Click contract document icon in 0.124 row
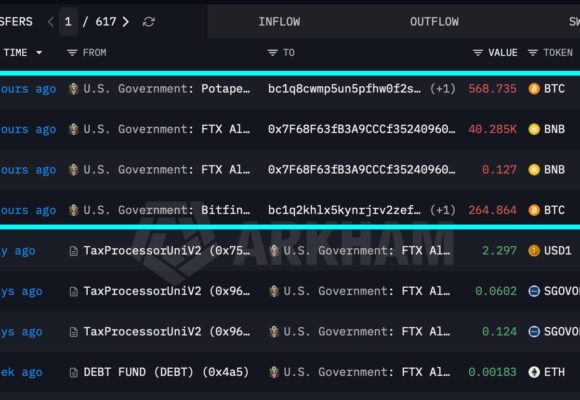Viewport: 580px width, 400px height. (74, 332)
